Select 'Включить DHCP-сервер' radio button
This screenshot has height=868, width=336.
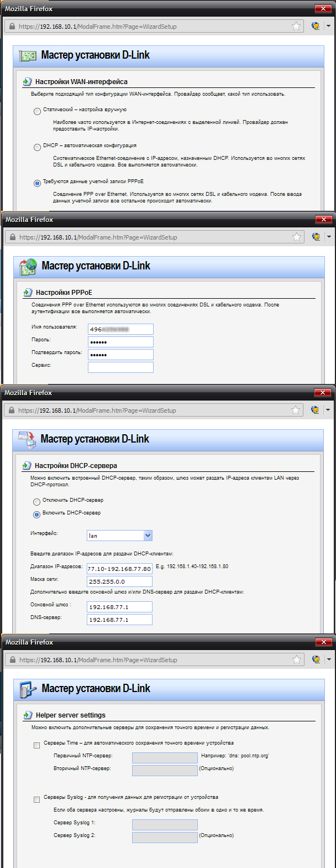pyautogui.click(x=36, y=514)
